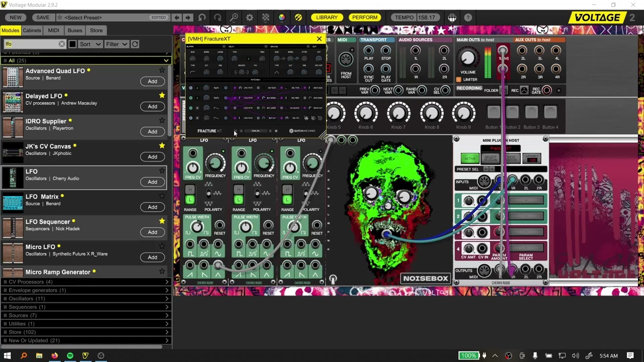Add the Advanced Quad LFO module
This screenshot has width=644, height=362.
click(x=152, y=81)
